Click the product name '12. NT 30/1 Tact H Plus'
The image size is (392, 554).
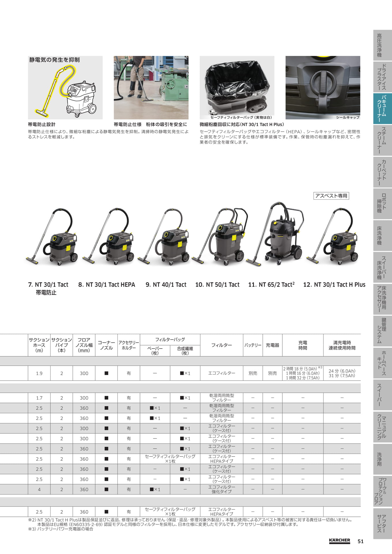click(x=334, y=285)
